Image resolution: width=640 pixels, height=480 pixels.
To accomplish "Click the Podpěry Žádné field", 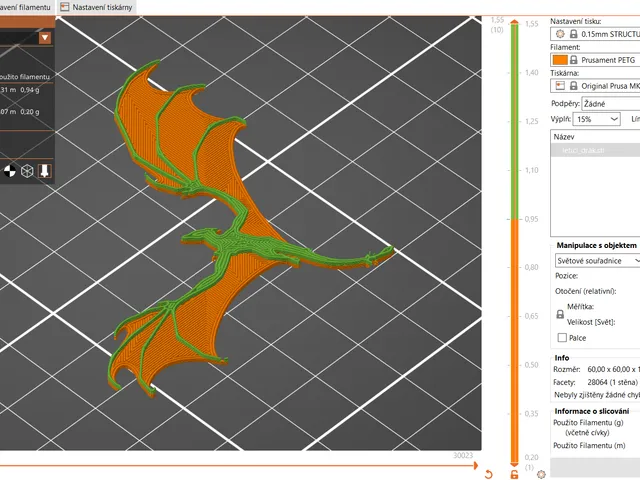I will [611, 104].
